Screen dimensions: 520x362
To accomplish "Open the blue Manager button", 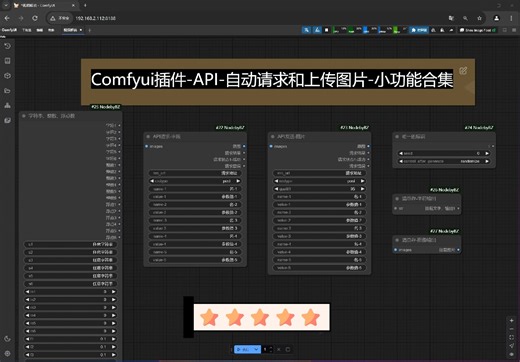I will pos(419,30).
